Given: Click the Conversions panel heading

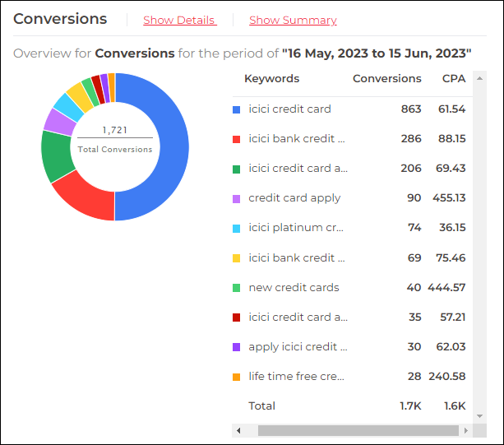Looking at the screenshot, I should tap(60, 19).
